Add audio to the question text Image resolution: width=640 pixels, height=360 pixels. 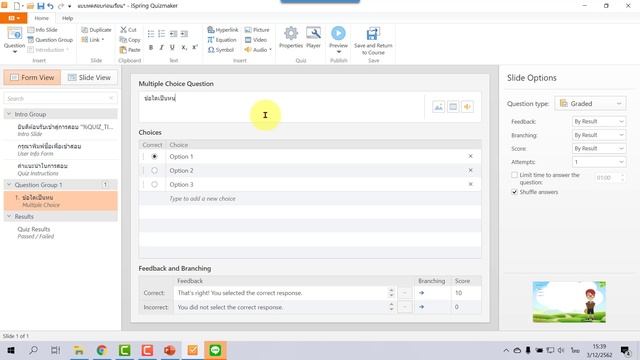pyautogui.click(x=467, y=107)
